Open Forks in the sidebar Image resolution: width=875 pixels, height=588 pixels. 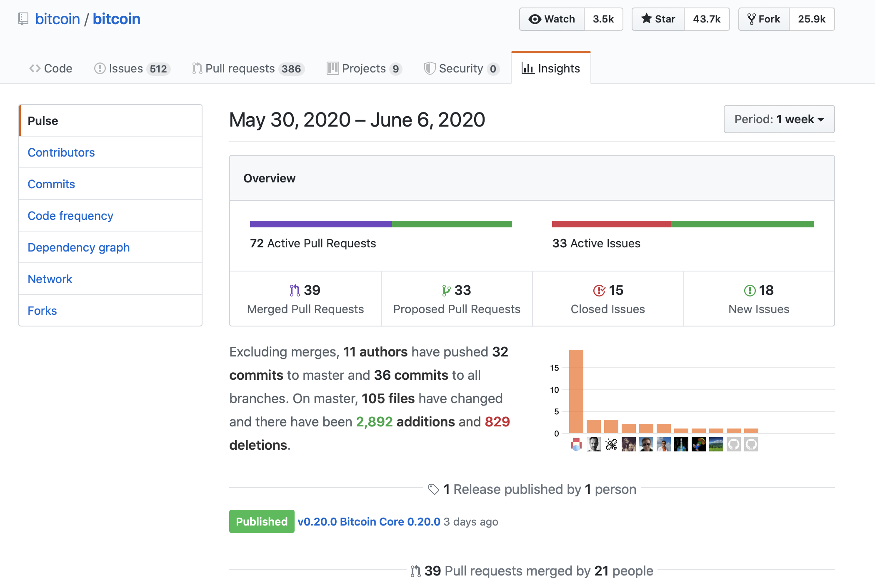point(111,311)
